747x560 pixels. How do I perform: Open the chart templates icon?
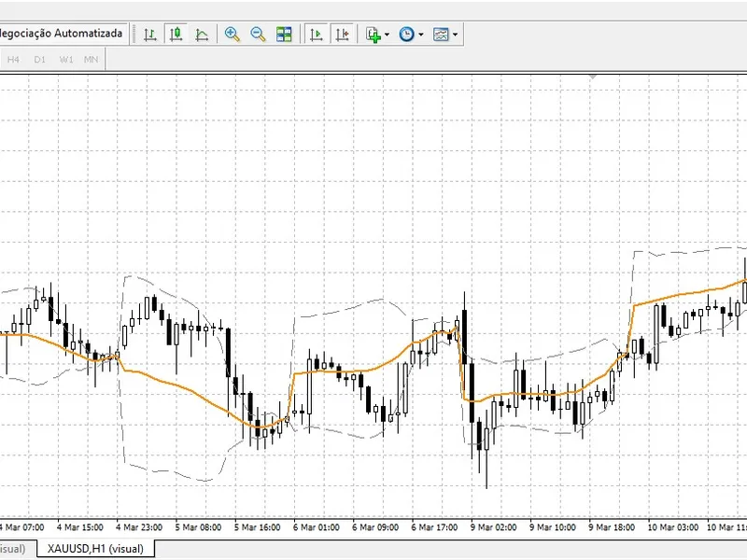(441, 35)
